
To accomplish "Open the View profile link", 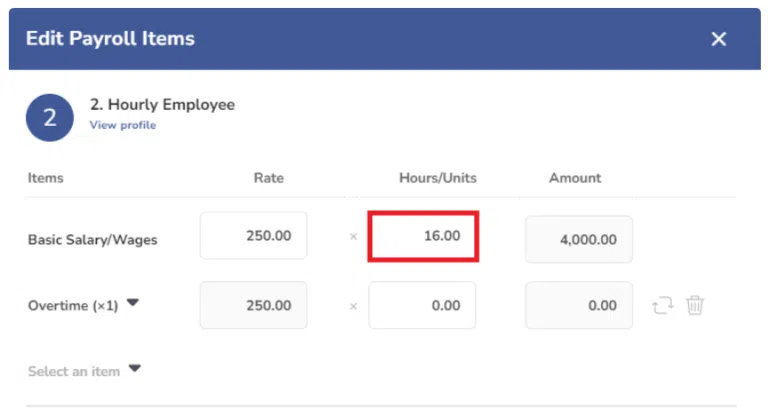I will [122, 125].
